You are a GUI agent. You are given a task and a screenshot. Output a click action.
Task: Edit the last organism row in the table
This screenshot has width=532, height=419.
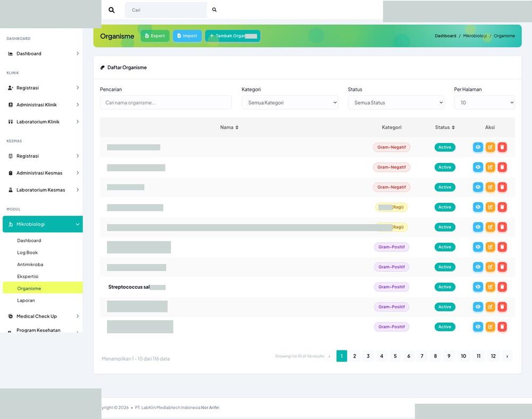[x=490, y=327]
